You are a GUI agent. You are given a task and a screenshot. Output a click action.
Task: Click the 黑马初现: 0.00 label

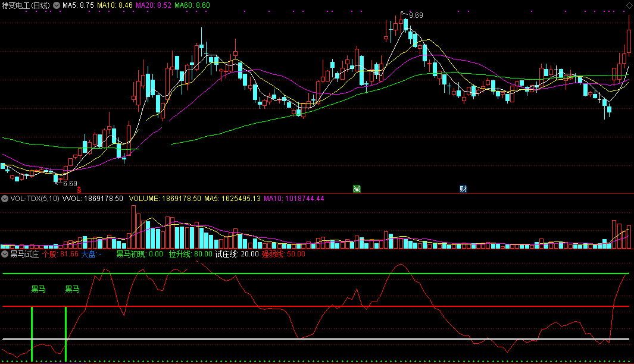(139, 254)
